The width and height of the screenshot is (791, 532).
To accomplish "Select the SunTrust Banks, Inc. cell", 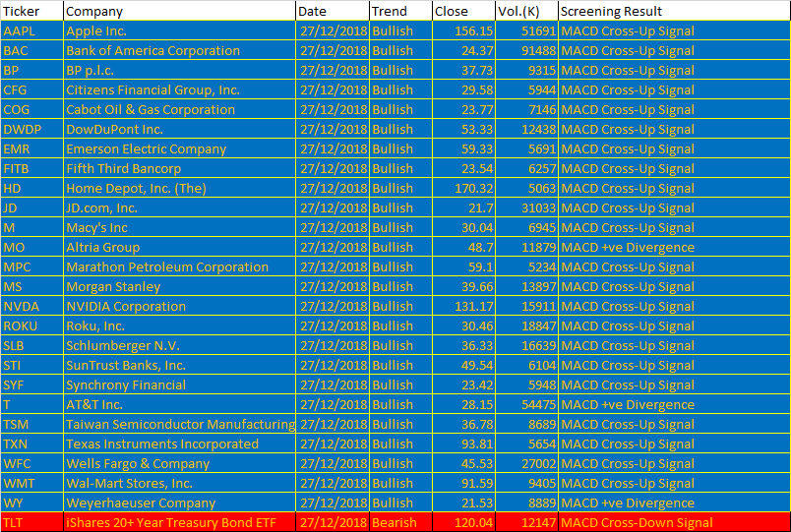I will [179, 365].
